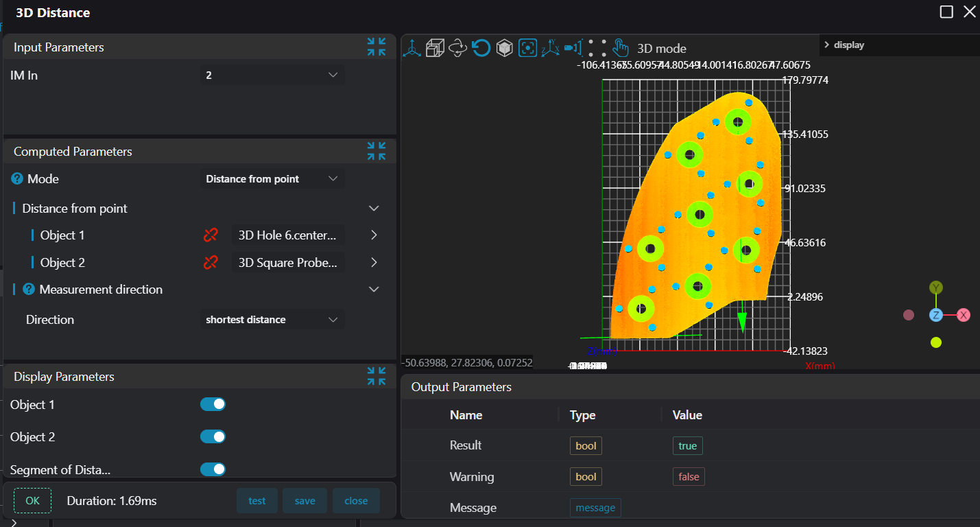Collapse the Input Parameters panel
980x527 pixels.
(376, 47)
